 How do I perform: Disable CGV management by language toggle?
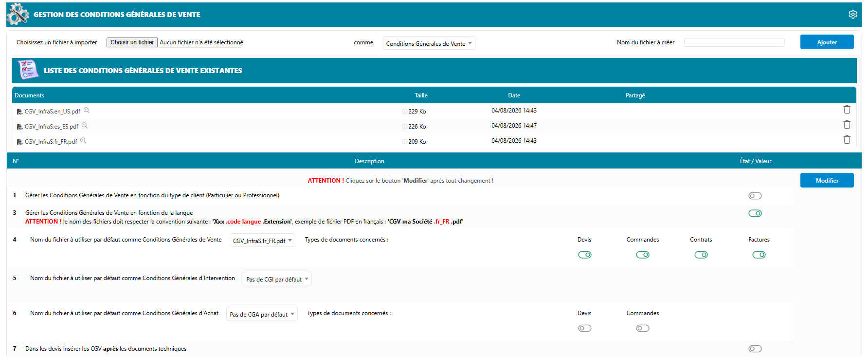(x=755, y=213)
